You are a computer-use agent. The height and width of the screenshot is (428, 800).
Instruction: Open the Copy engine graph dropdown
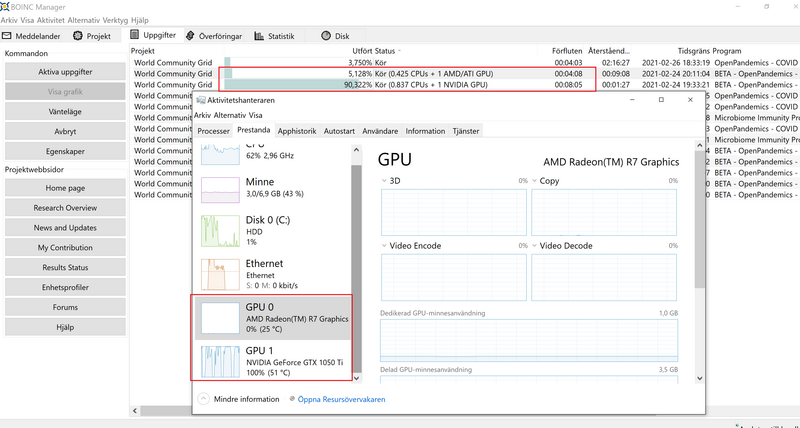(534, 181)
